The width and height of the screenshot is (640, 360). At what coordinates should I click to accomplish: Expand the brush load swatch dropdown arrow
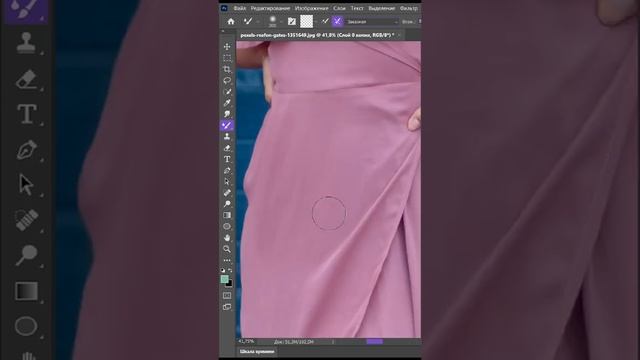click(316, 22)
